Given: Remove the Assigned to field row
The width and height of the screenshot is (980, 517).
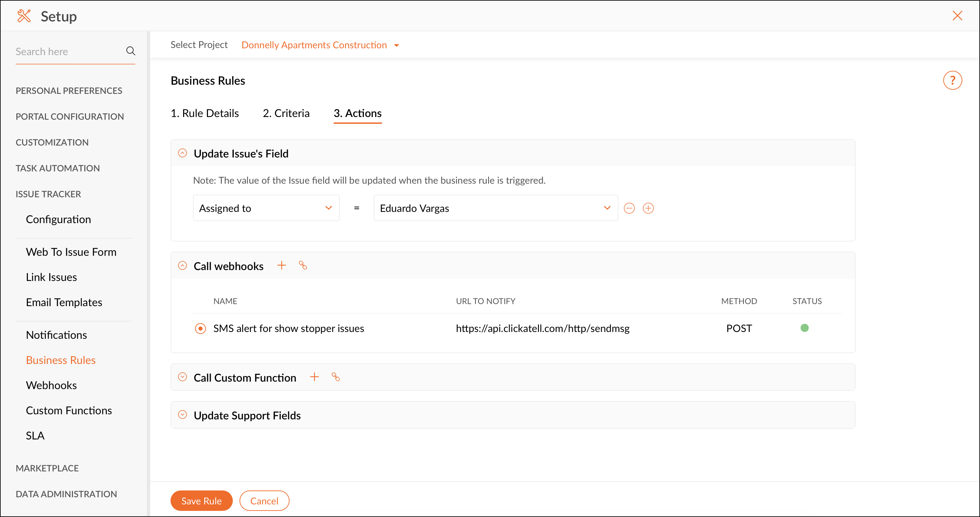Looking at the screenshot, I should tap(629, 208).
